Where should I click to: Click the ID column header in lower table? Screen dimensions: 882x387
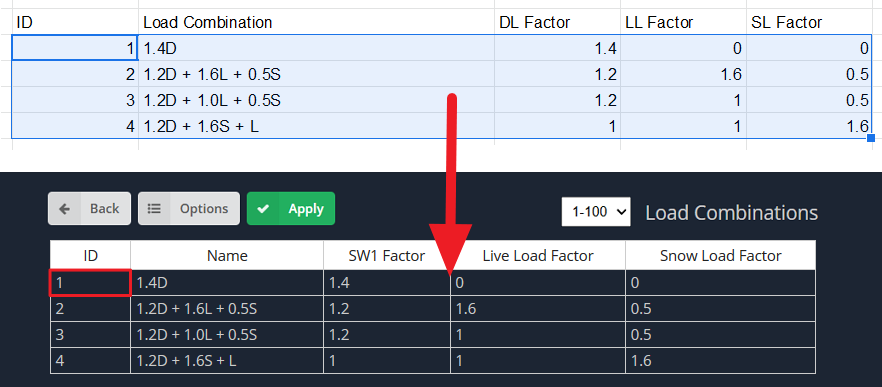pyautogui.click(x=91, y=255)
